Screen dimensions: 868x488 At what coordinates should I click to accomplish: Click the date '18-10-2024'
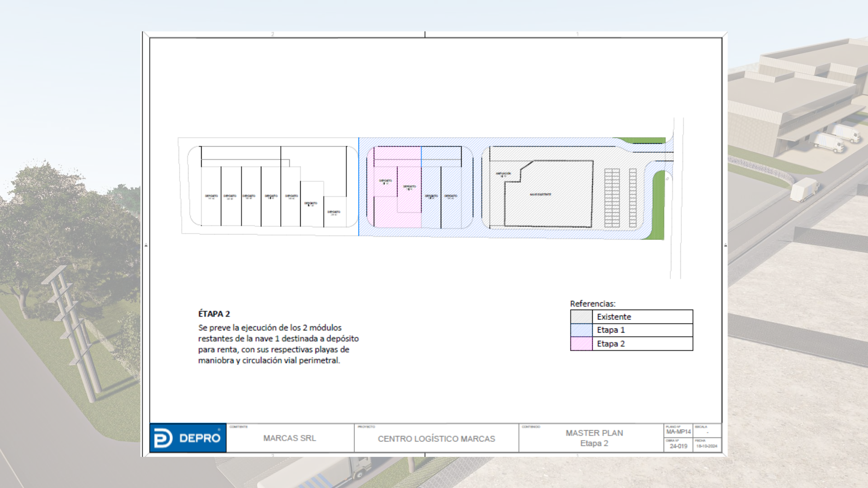707,446
